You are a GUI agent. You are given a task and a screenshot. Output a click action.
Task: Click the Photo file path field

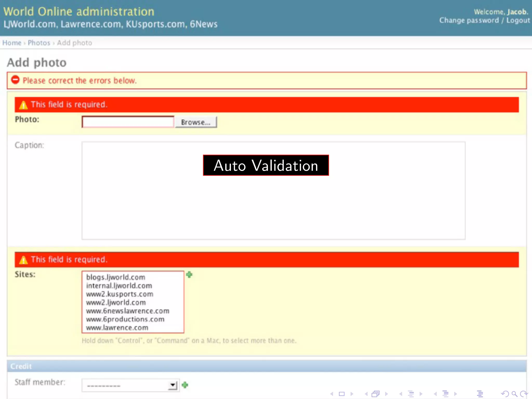pos(128,122)
